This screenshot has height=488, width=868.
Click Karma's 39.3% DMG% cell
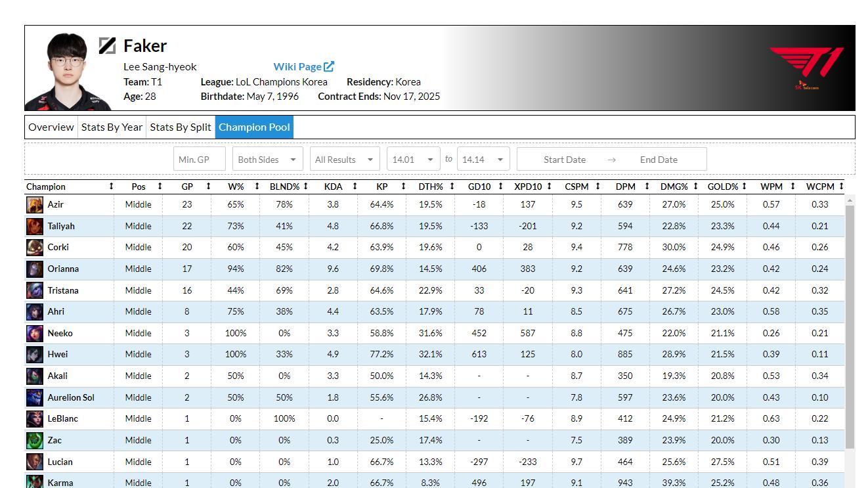pos(674,483)
